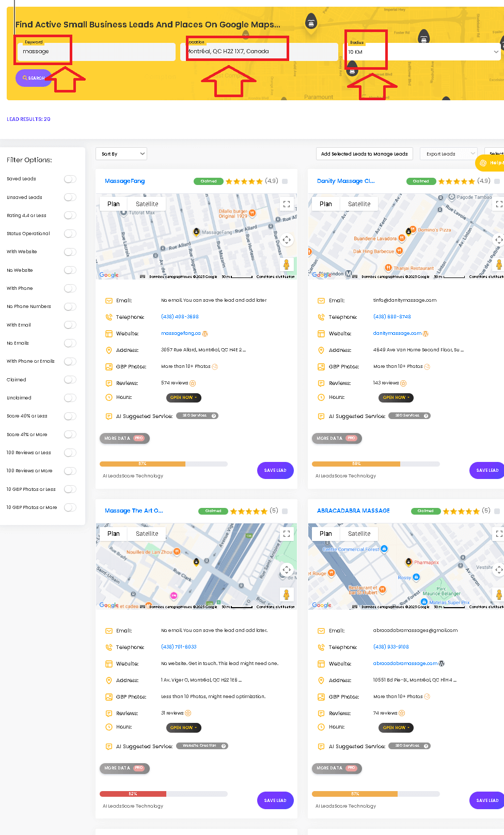Open the Sort By dropdown

click(x=121, y=153)
